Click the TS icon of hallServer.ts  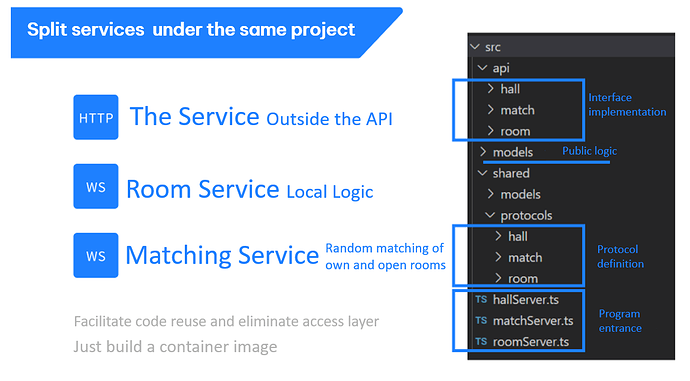pyautogui.click(x=481, y=300)
